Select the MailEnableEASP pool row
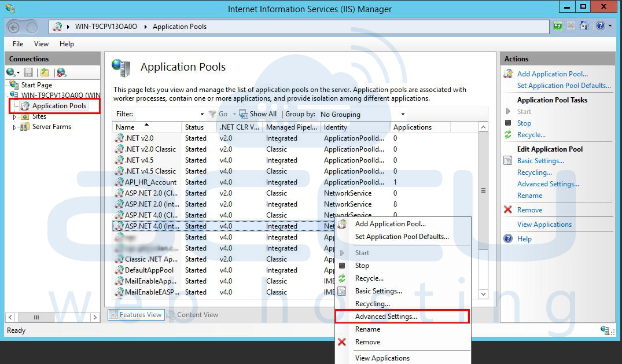622x364 pixels. click(295, 292)
